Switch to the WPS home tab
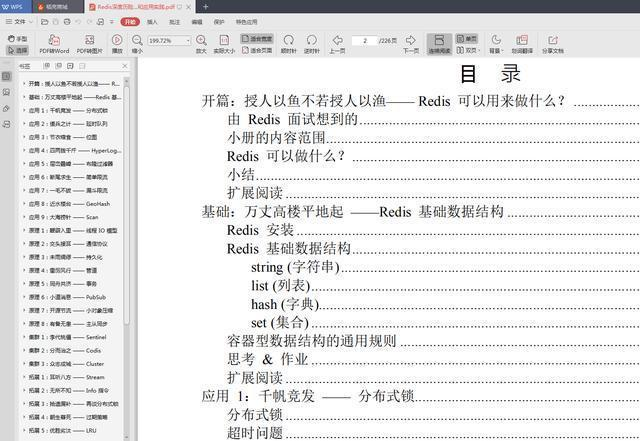 point(15,7)
